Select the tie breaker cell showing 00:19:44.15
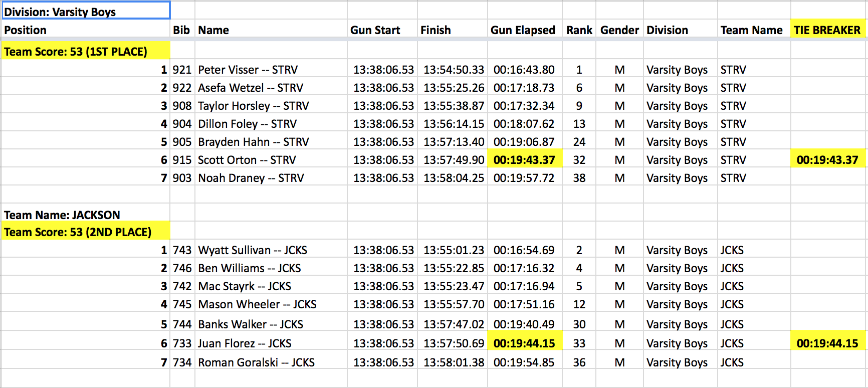 pyautogui.click(x=827, y=343)
